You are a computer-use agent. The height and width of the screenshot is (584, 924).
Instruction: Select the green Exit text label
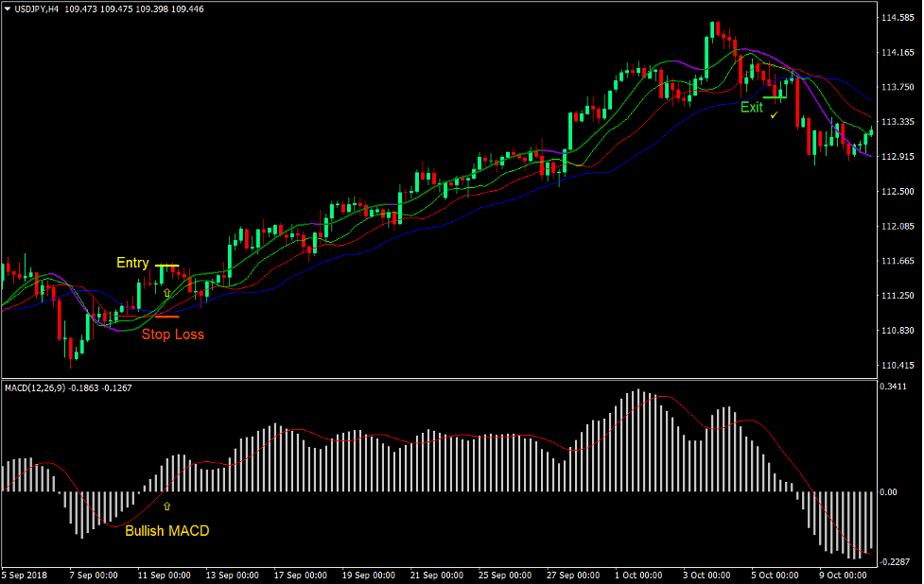coord(751,108)
